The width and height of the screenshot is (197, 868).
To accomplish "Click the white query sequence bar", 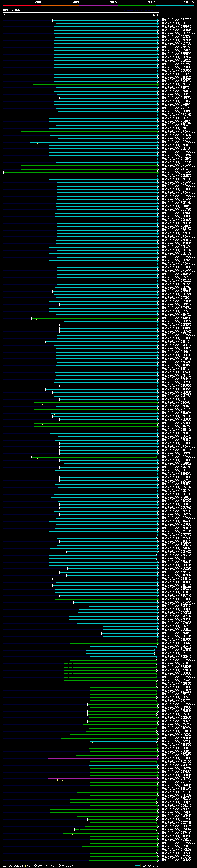I will coord(81,13).
